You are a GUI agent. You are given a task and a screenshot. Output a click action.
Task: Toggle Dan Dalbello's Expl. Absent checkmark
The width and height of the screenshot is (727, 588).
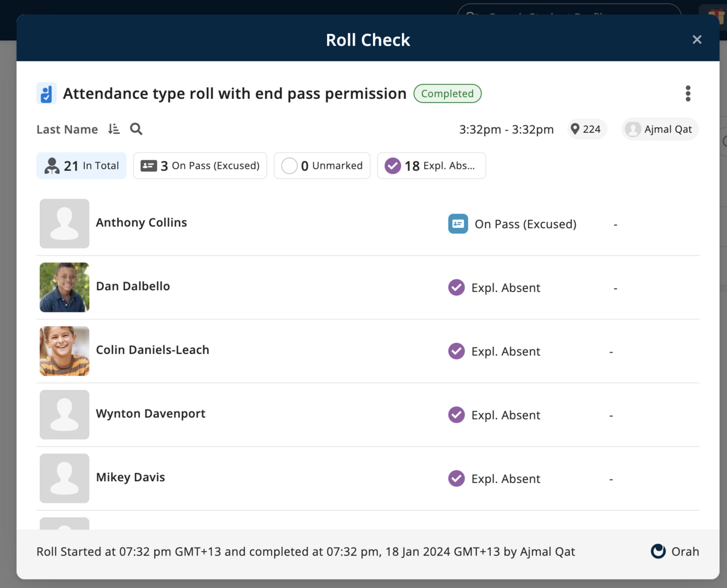coord(456,287)
